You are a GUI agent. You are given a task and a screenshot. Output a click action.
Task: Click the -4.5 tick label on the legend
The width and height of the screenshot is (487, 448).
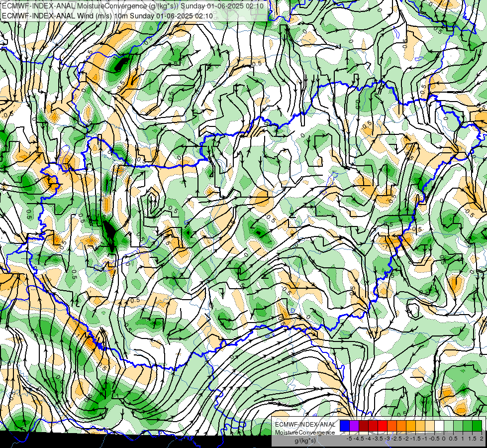point(359,439)
